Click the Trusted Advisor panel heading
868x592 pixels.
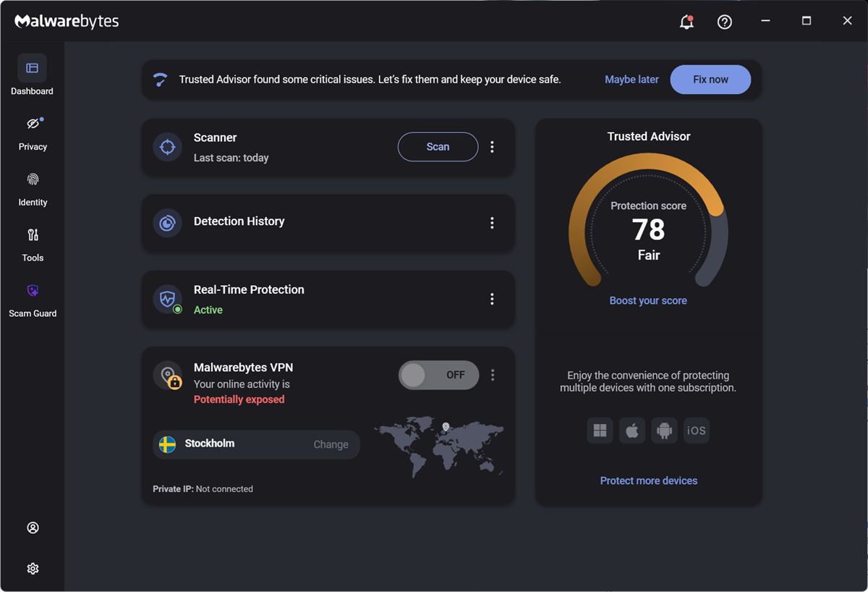649,136
